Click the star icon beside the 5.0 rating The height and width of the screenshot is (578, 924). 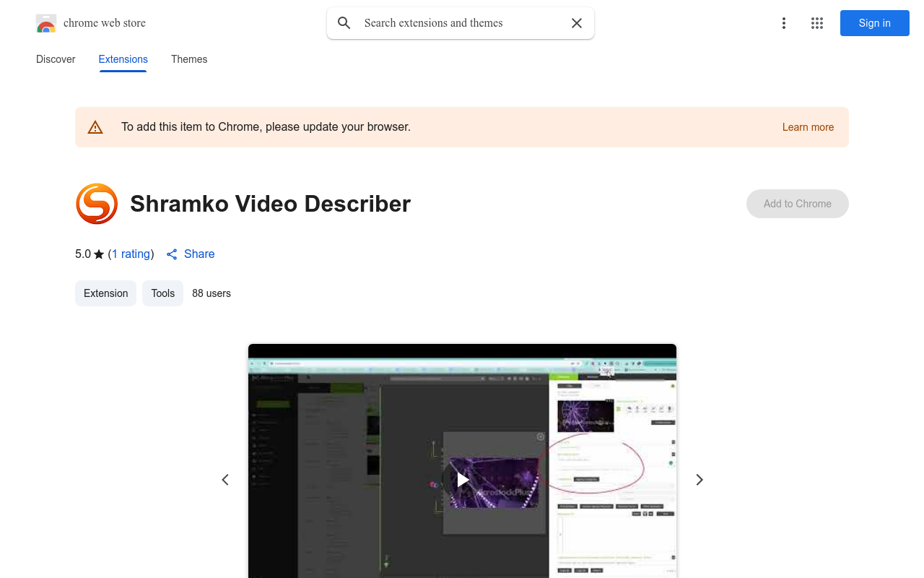pos(99,254)
